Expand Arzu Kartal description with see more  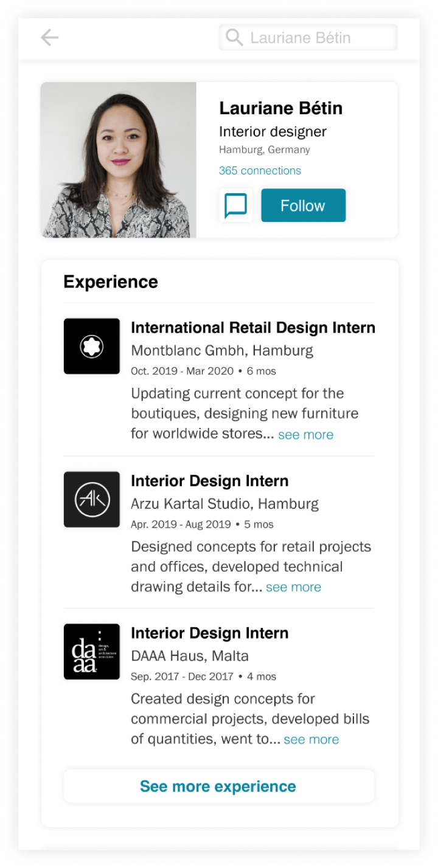coord(293,587)
